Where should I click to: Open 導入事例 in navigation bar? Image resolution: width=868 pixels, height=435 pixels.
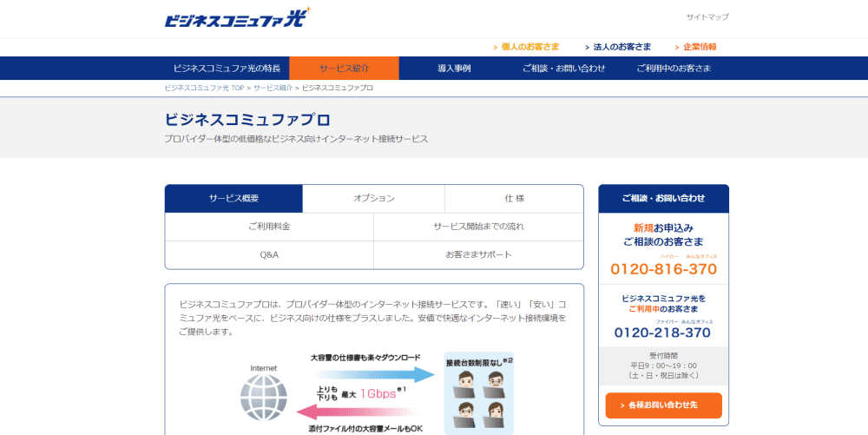click(454, 68)
